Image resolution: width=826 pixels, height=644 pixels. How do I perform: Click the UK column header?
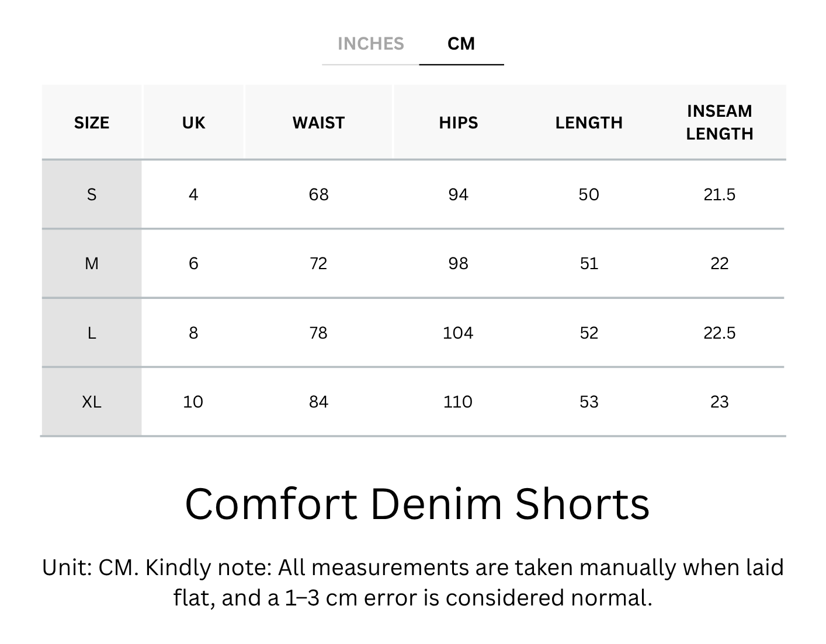click(193, 123)
